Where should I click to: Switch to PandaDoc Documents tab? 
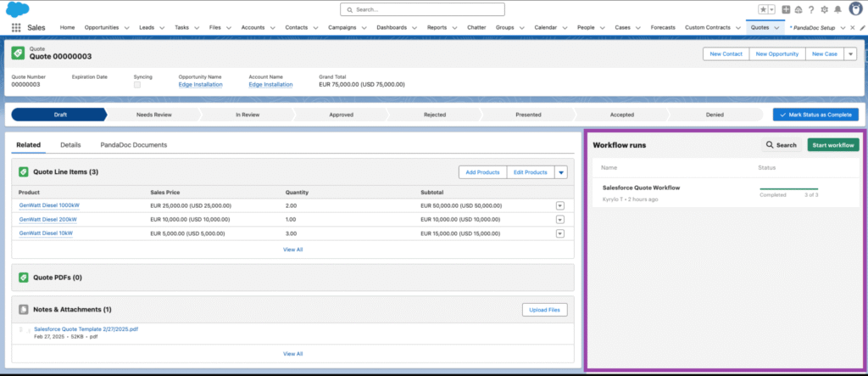133,145
